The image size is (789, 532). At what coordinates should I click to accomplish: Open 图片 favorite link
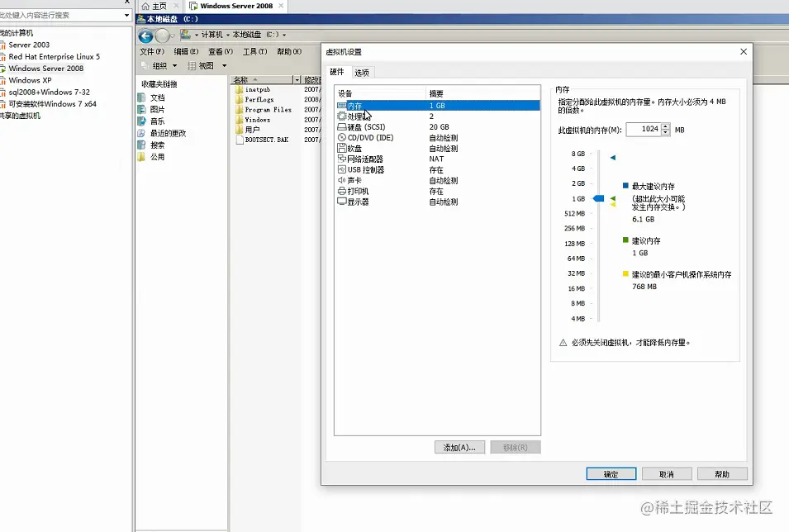[x=151, y=109]
